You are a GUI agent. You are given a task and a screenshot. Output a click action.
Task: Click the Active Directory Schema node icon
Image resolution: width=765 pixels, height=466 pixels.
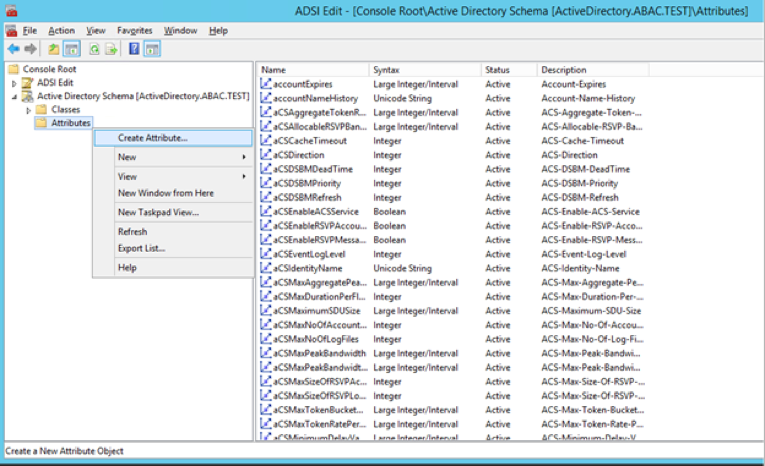28,96
